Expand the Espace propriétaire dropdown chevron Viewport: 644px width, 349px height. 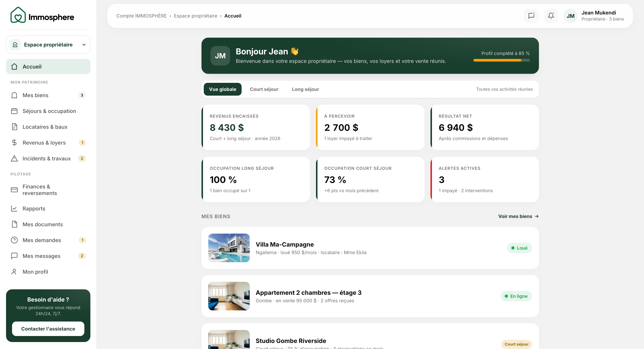click(84, 45)
